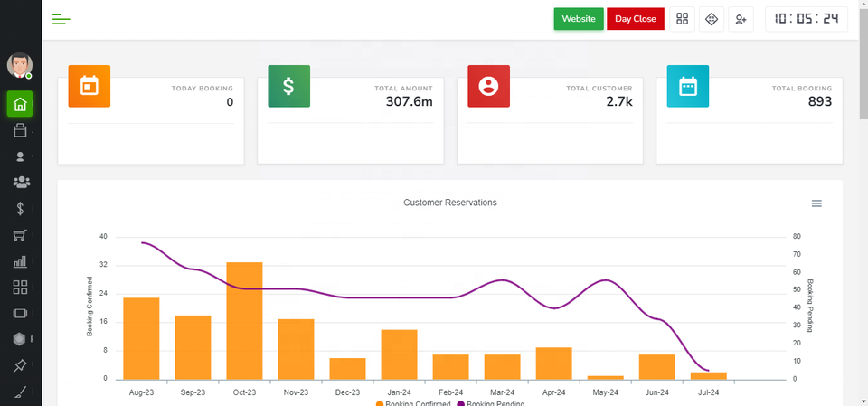The image size is (868, 406).
Task: Expand the single person sidebar menu
Action: [x=20, y=156]
